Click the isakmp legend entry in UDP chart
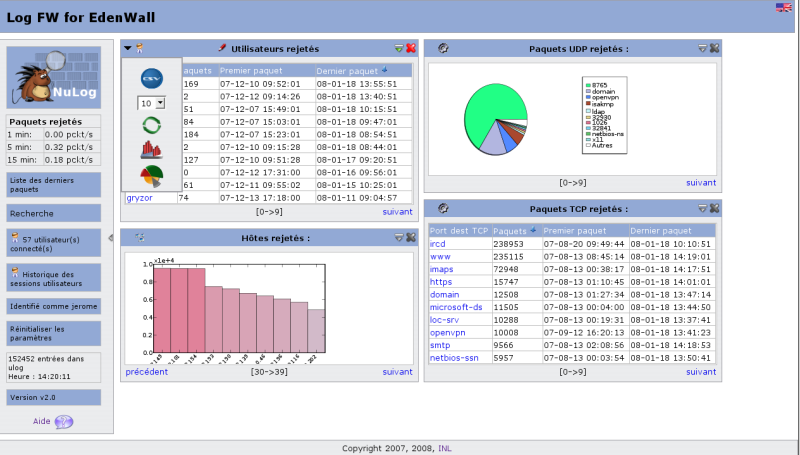Image resolution: width=800 pixels, height=455 pixels. [x=599, y=104]
